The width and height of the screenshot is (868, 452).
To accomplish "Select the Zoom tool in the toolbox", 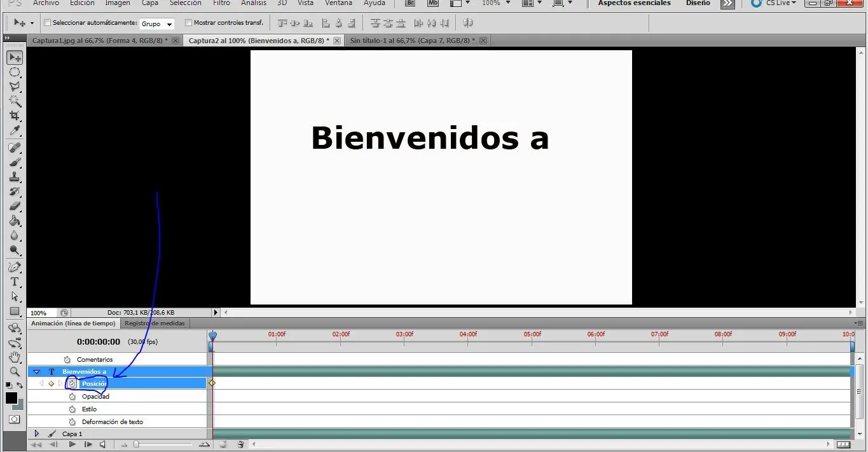I will (14, 372).
